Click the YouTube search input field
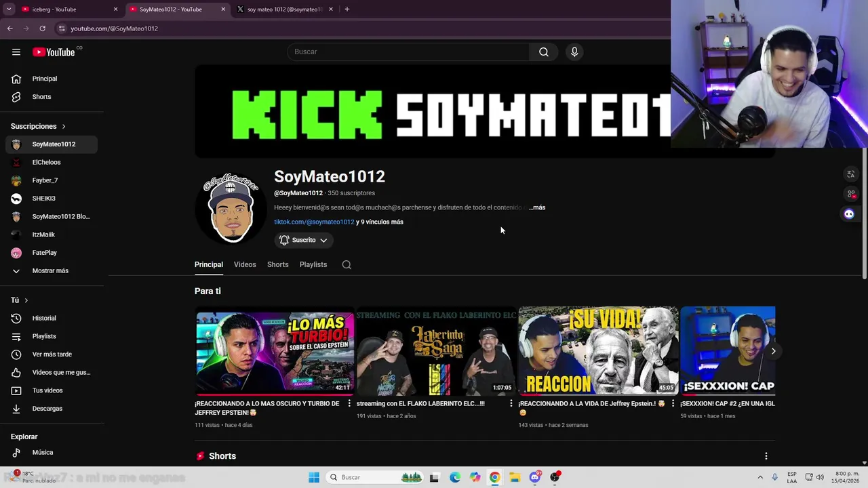The height and width of the screenshot is (488, 868). [408, 52]
